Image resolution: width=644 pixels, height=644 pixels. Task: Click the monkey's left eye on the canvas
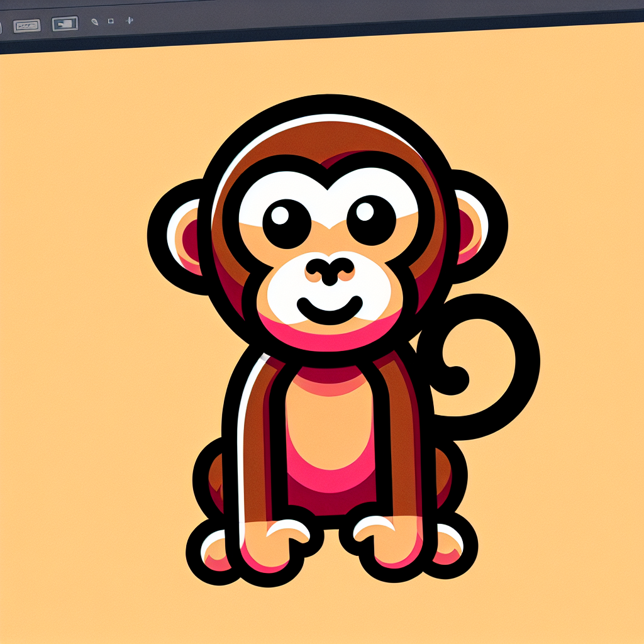[287, 223]
